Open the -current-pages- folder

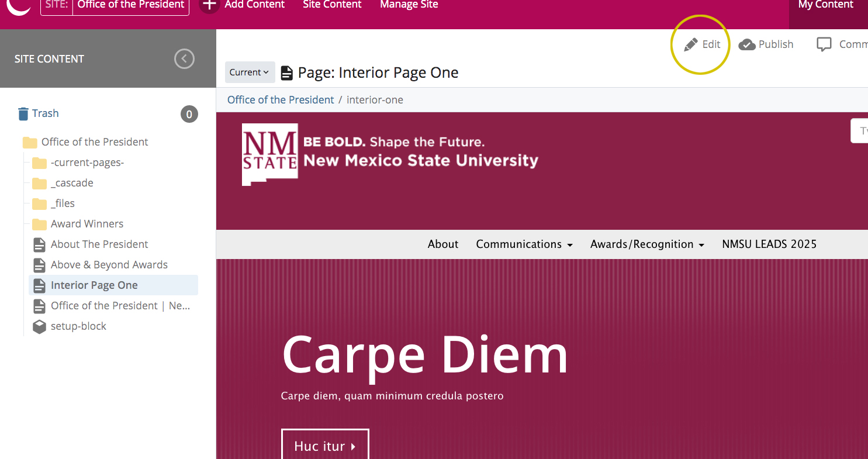point(87,163)
